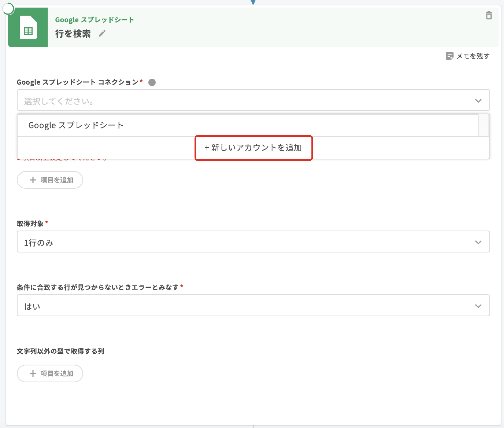Click the circular status indicator at top-left
This screenshot has width=504, height=428.
(8, 9)
